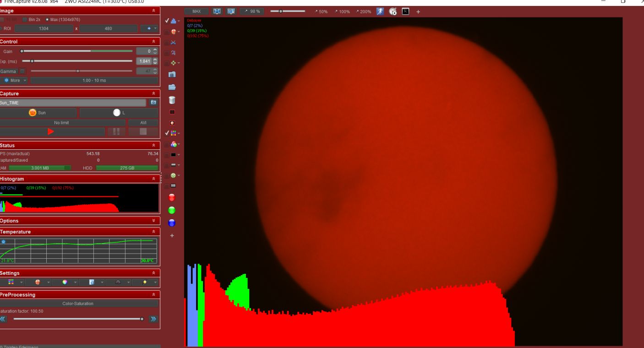The image size is (644, 348).
Task: Disable the histogram overlay checkbox
Action: (x=167, y=21)
